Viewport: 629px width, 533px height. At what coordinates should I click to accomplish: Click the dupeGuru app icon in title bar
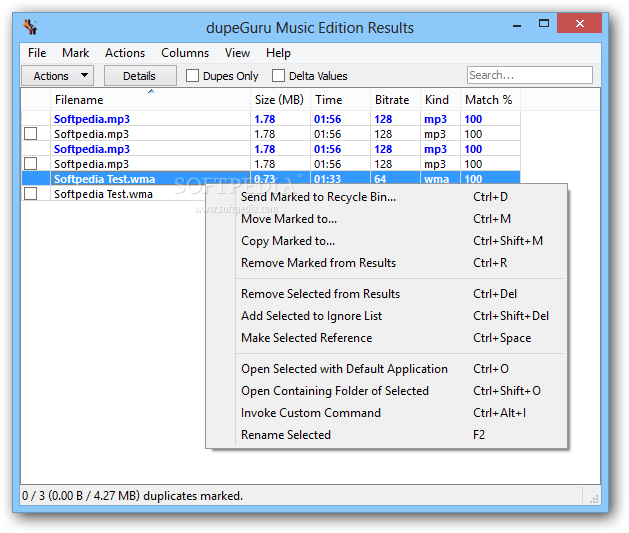tap(30, 27)
